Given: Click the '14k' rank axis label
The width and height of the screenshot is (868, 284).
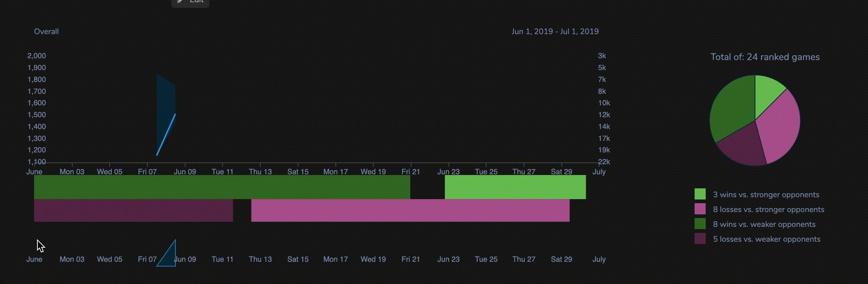Looking at the screenshot, I should 604,126.
